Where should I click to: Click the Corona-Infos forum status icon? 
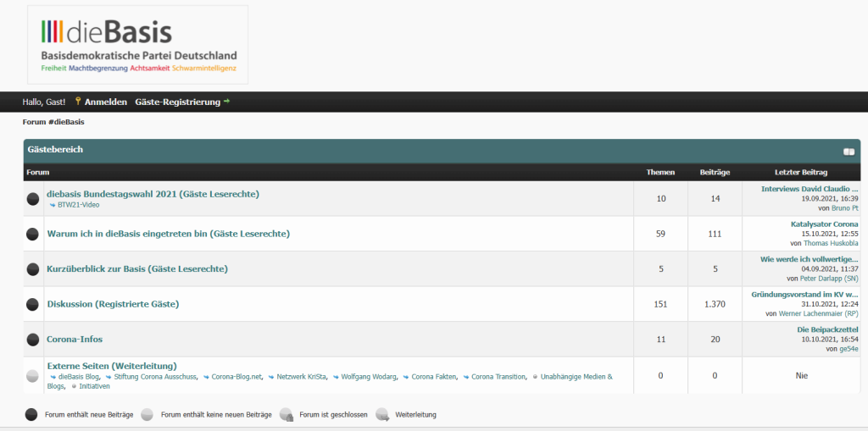click(x=33, y=340)
